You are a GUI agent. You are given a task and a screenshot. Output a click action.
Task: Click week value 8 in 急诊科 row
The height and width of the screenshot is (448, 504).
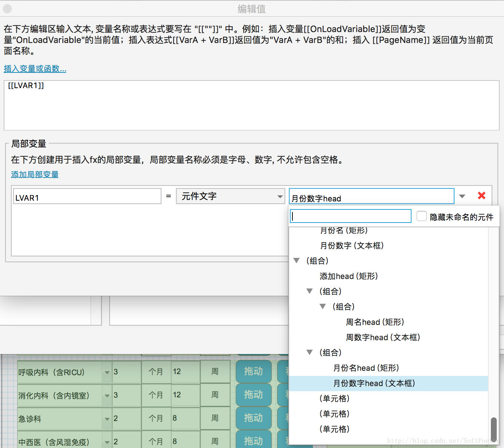pos(186,418)
